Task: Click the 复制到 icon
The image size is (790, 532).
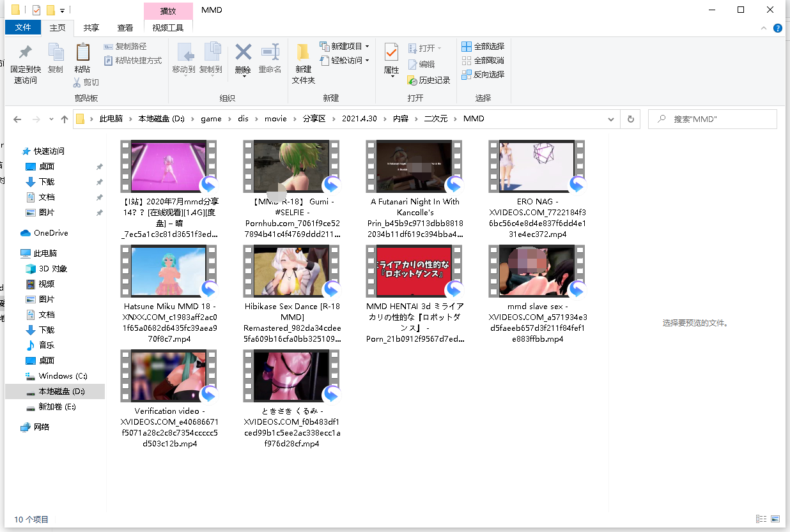Action: coord(212,52)
